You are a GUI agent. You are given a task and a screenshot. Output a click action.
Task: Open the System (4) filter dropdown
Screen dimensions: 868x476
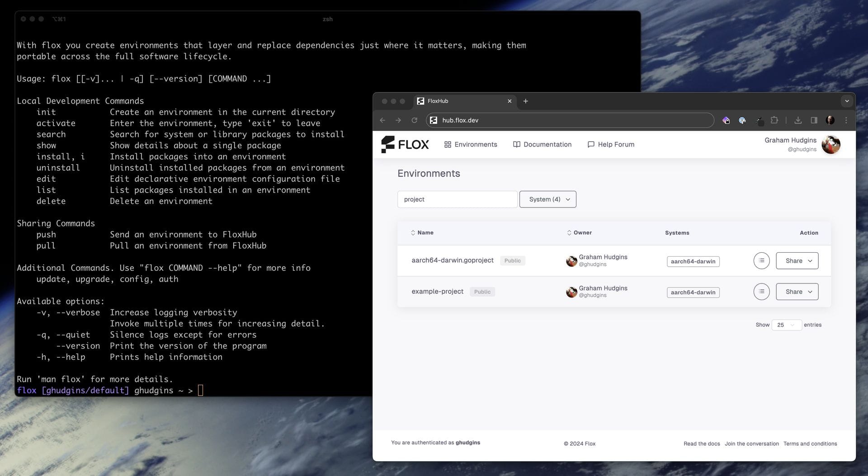tap(547, 199)
